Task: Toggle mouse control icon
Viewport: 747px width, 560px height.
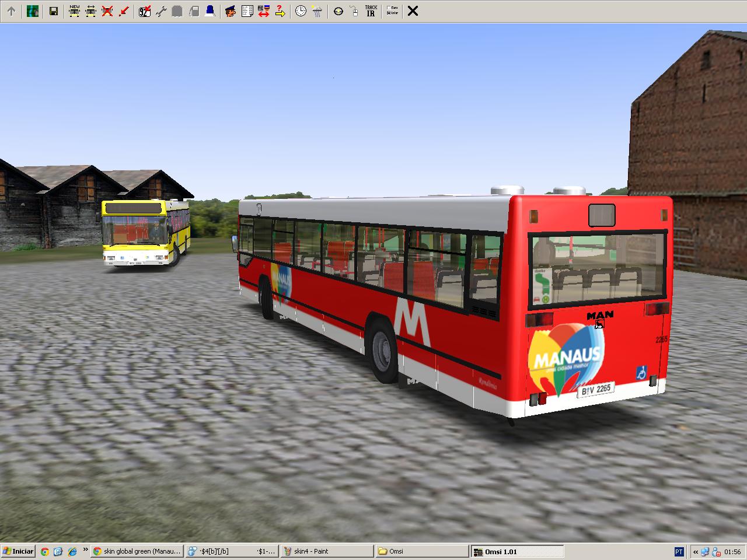Action: pyautogui.click(x=354, y=10)
